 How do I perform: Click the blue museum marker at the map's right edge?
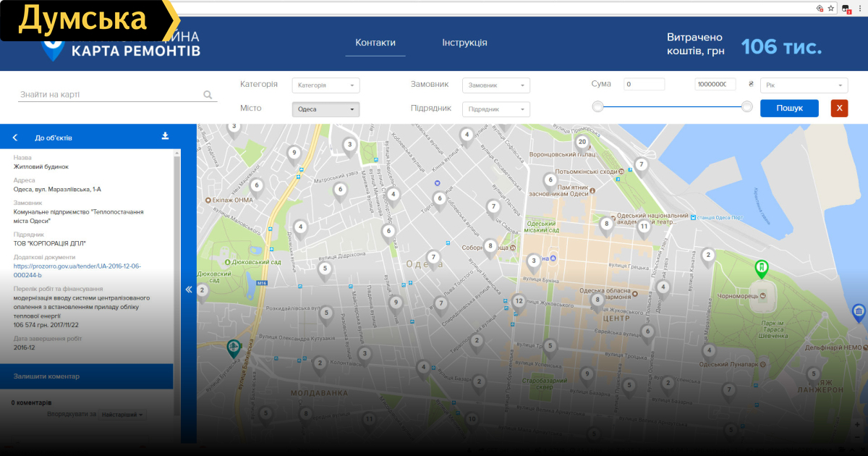coord(859,313)
